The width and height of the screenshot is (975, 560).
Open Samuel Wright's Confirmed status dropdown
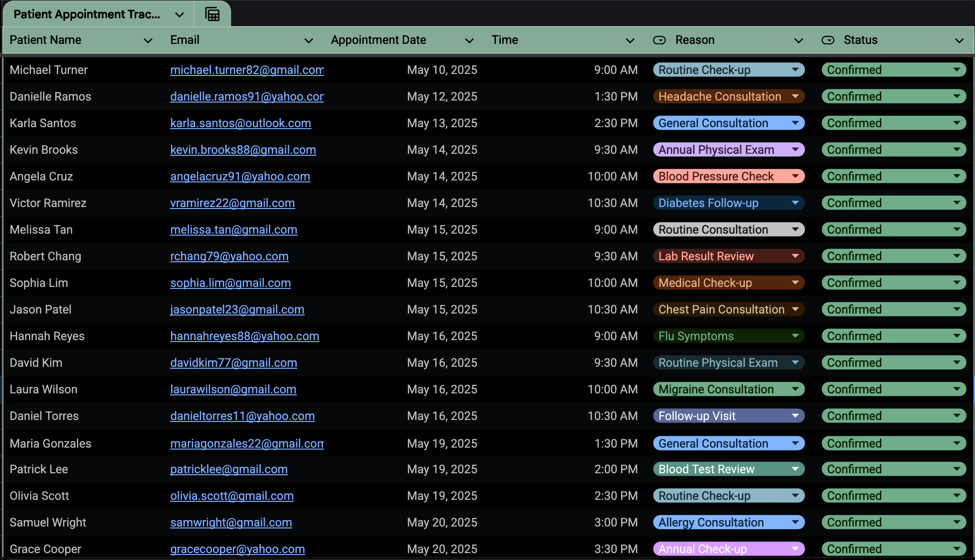(956, 523)
